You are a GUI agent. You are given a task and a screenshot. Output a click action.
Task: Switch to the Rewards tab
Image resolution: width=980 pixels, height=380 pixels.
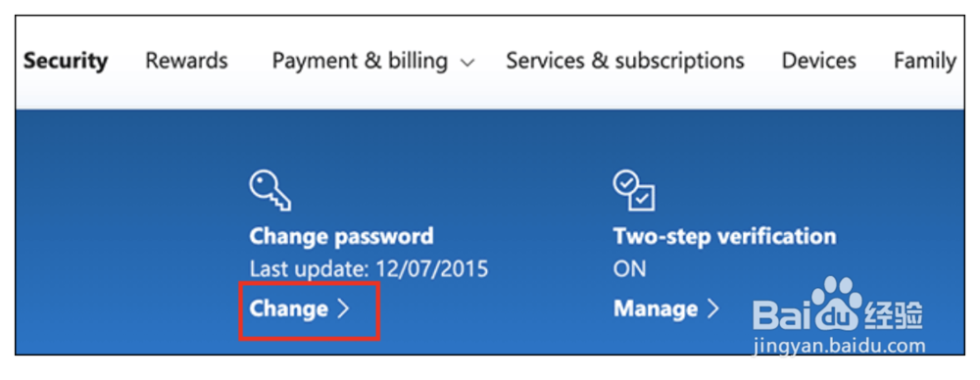click(186, 61)
